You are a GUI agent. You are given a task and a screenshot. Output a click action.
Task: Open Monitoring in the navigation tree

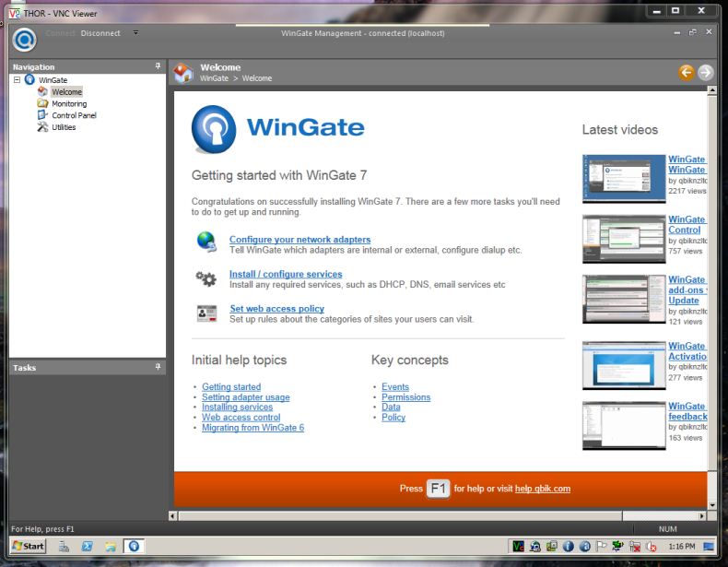point(69,103)
